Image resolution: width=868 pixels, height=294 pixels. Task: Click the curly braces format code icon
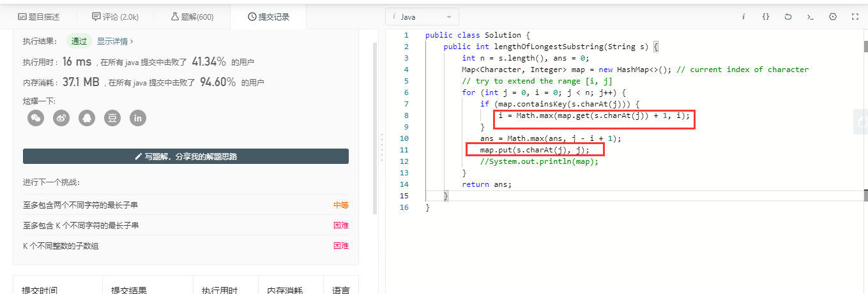[x=766, y=17]
